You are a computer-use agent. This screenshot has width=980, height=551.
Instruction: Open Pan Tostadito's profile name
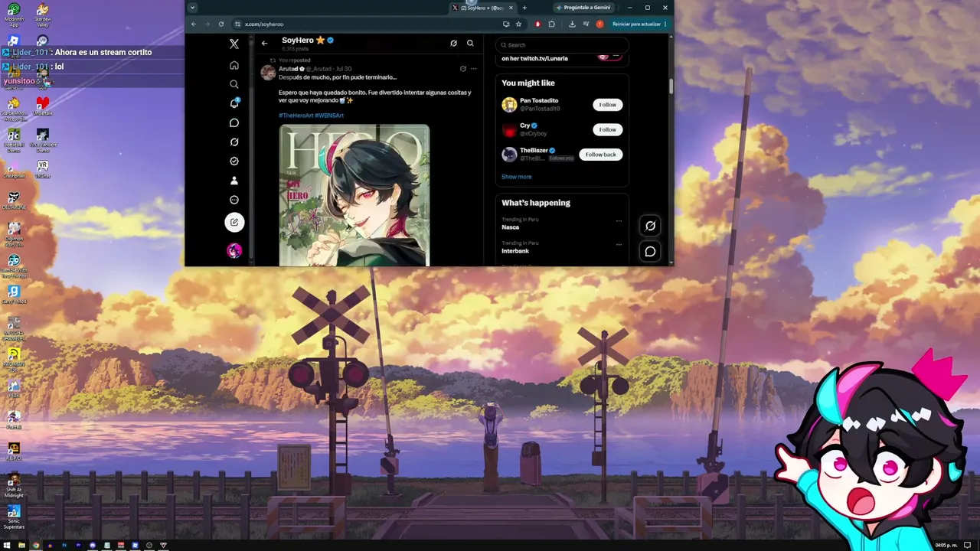coord(539,100)
